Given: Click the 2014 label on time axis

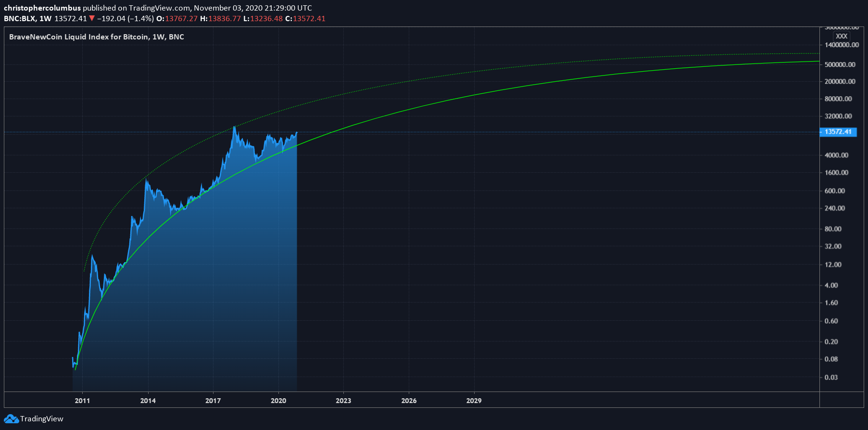Looking at the screenshot, I should pos(148,401).
